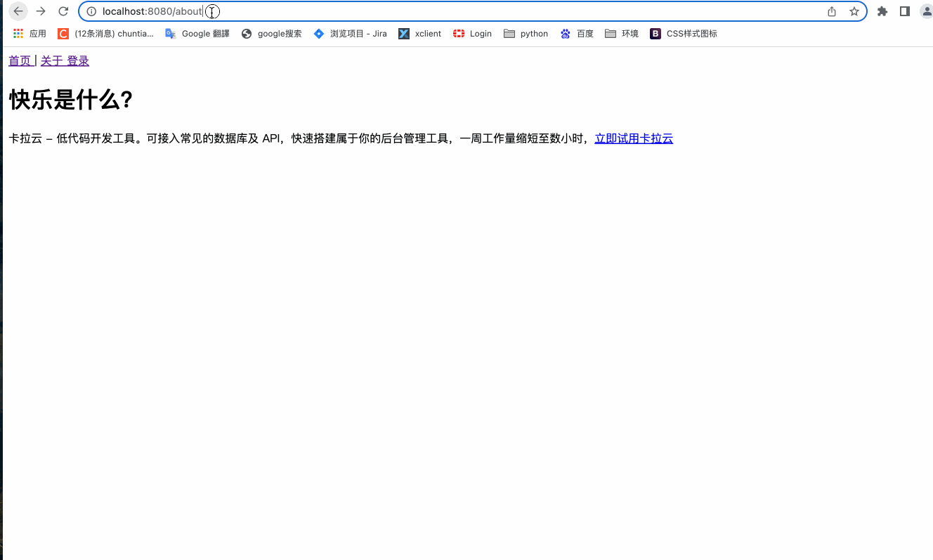Click the 立即试用卡拉云 hyperlink
The width and height of the screenshot is (933, 560).
click(633, 138)
